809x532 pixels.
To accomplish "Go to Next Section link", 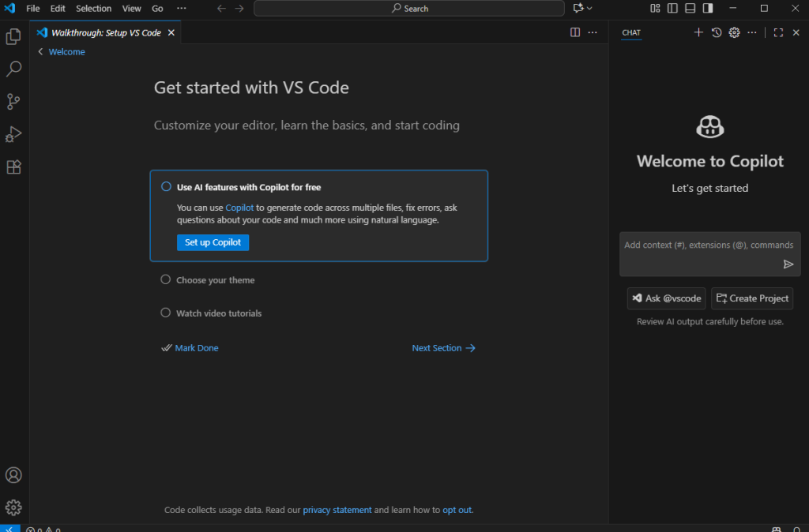I will point(443,348).
